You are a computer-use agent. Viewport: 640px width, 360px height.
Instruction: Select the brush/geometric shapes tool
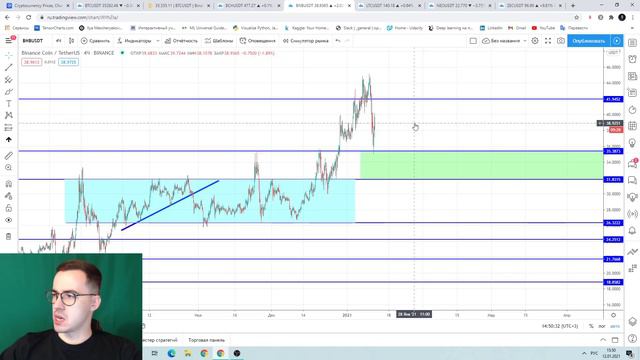(x=9, y=91)
